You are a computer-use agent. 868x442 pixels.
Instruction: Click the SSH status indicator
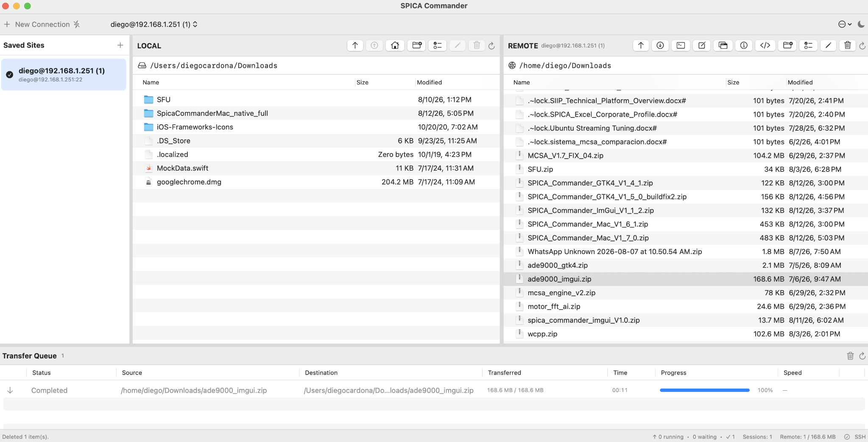pos(855,437)
